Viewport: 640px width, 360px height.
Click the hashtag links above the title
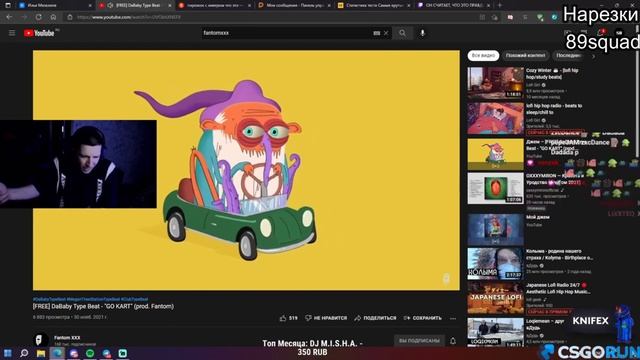pyautogui.click(x=90, y=299)
